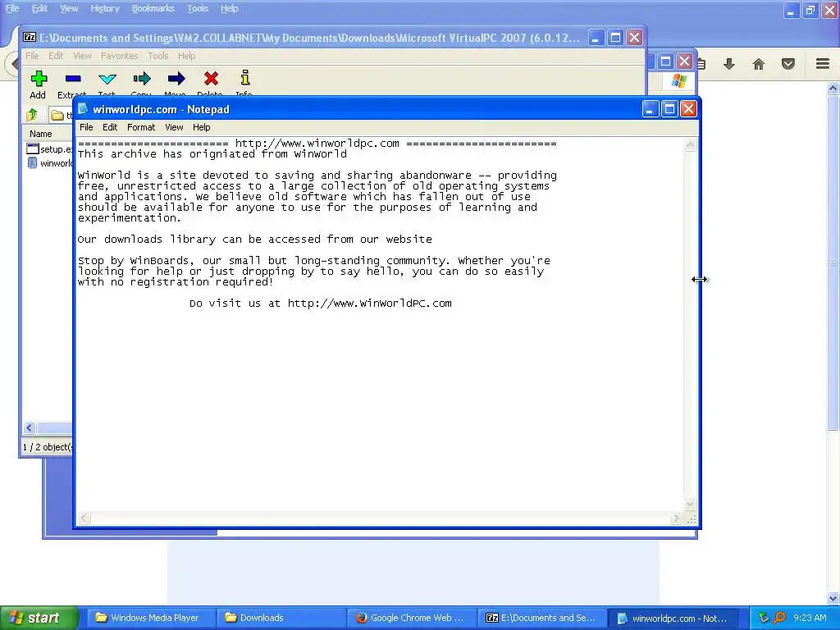Image resolution: width=840 pixels, height=630 pixels.
Task: Minimize the 7-Zip window
Action: click(596, 38)
